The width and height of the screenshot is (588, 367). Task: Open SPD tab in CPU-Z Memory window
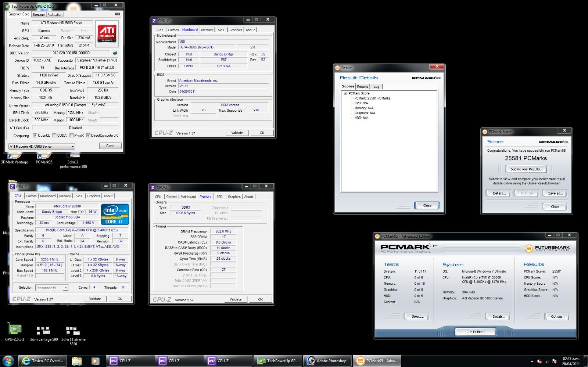click(219, 197)
